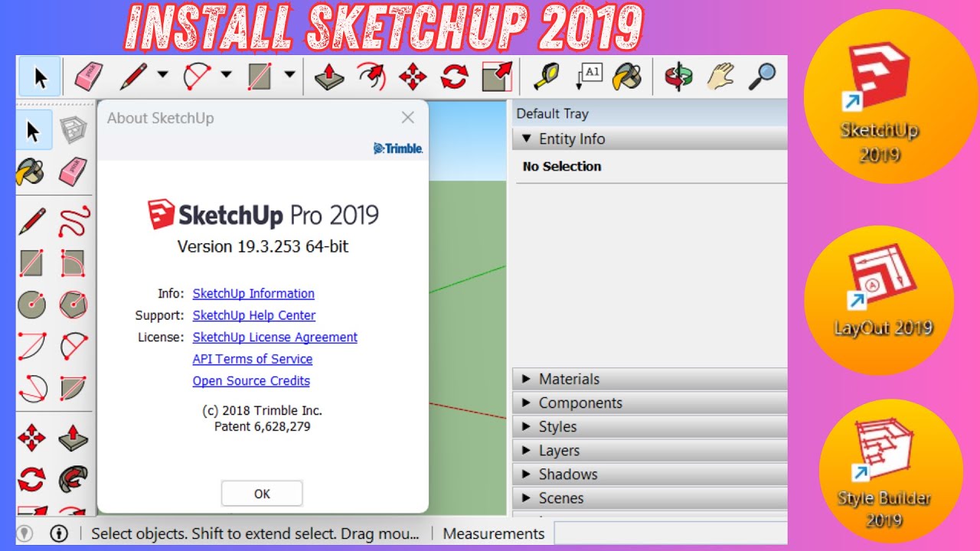Open the Open Source Credits link

tap(251, 380)
